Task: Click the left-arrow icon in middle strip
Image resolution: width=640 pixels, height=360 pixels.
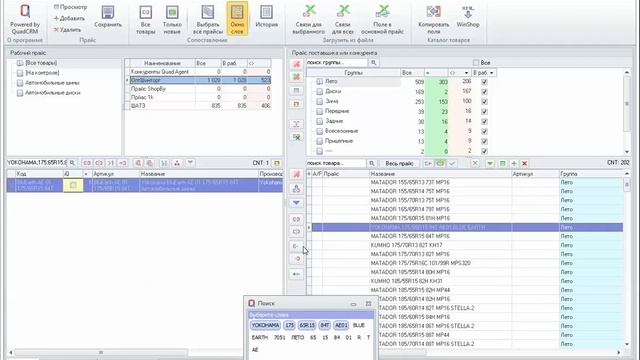Action: (x=297, y=274)
